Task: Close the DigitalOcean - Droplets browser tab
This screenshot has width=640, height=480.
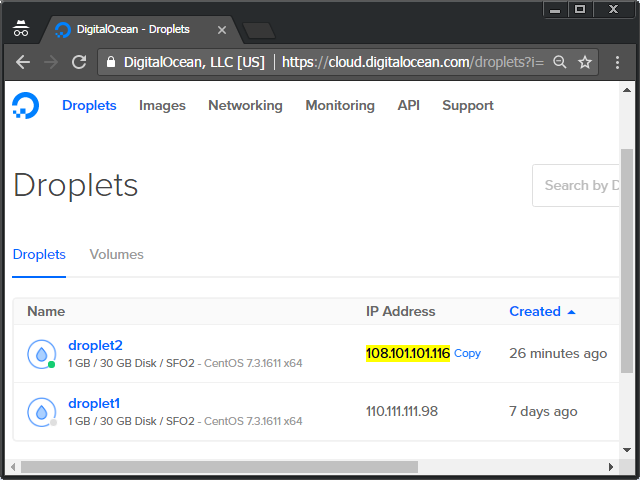Action: pyautogui.click(x=222, y=30)
